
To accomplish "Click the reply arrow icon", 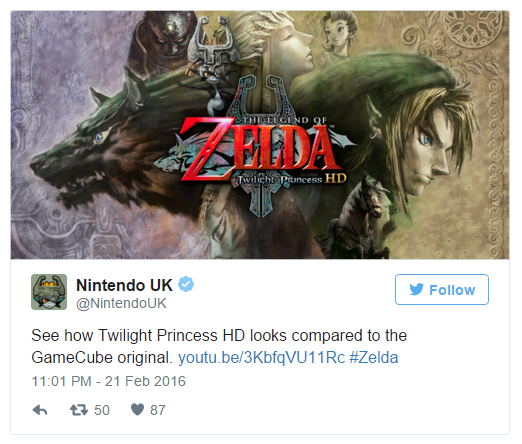I will click(x=40, y=410).
